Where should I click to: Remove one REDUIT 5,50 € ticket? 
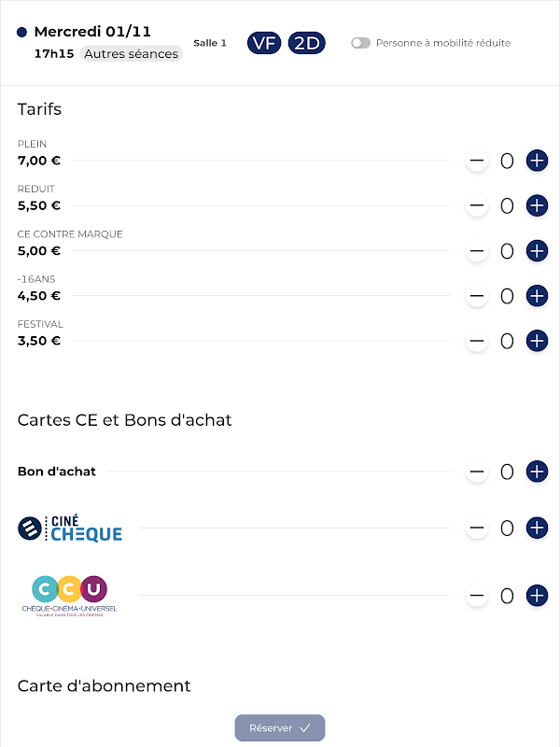pyautogui.click(x=477, y=205)
